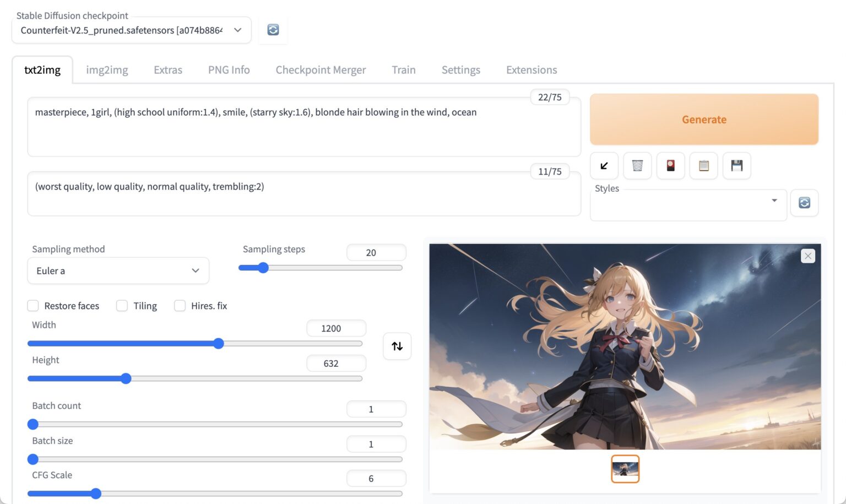
Task: Refresh the Stable Diffusion checkpoint list
Action: click(273, 30)
